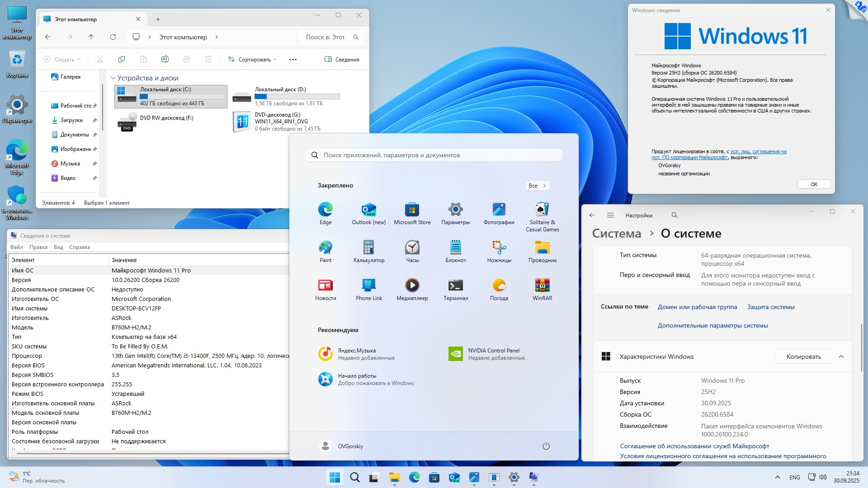Click the Копировать button in Settings
The height and width of the screenshot is (488, 868).
click(803, 357)
